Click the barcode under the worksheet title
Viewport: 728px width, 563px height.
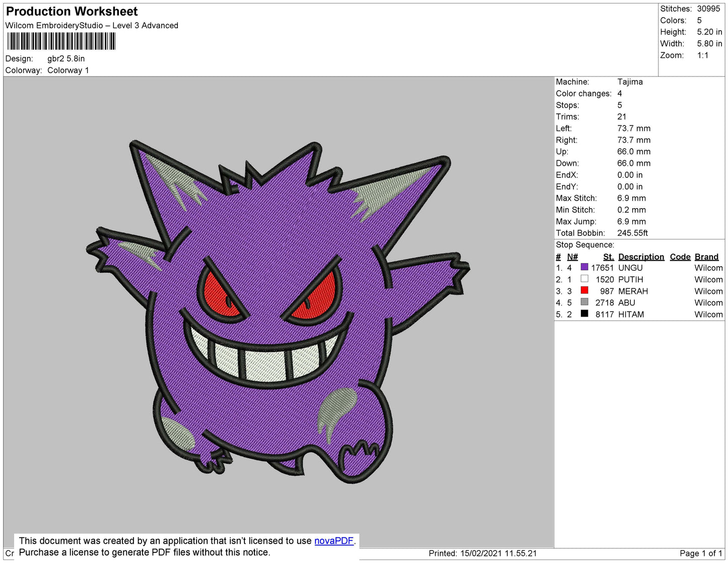pos(61,41)
